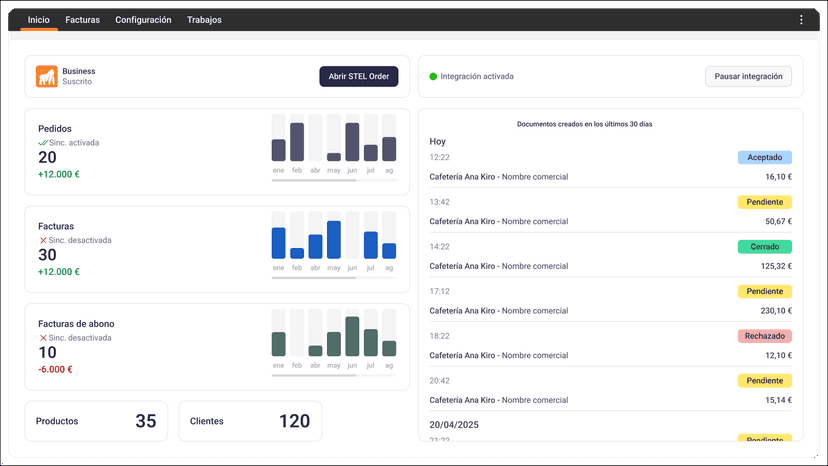Screen dimensions: 828x466
Task: Click the green check icon under Pedidos
Action: (x=43, y=143)
